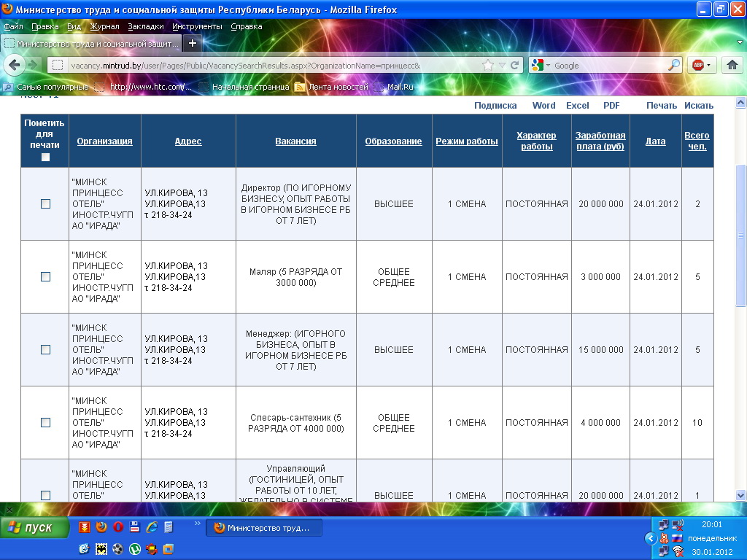
Task: Sort table by Заработная плата column
Action: [600, 141]
